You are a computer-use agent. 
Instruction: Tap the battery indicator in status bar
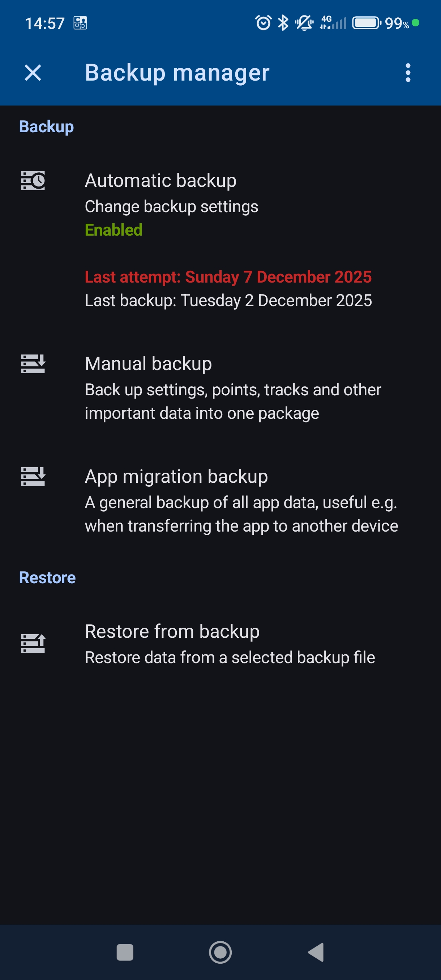click(x=366, y=23)
